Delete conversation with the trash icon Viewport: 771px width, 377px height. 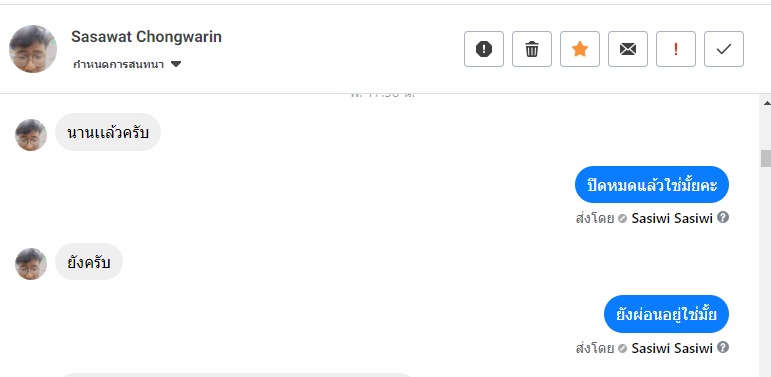532,49
